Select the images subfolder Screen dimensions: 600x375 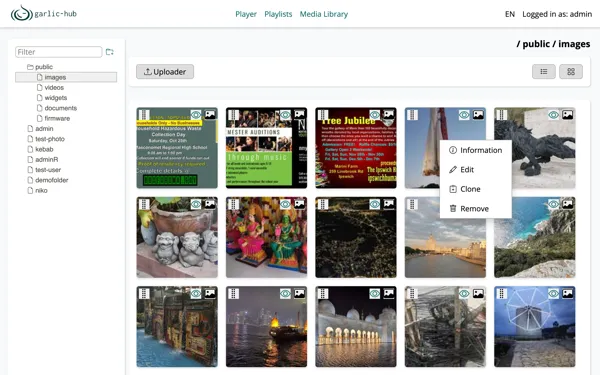pos(66,77)
